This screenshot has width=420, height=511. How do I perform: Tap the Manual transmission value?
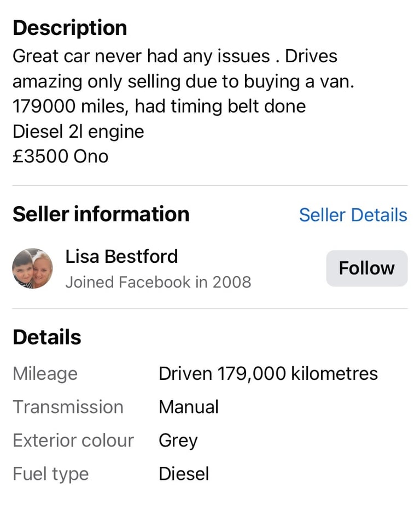(x=189, y=407)
